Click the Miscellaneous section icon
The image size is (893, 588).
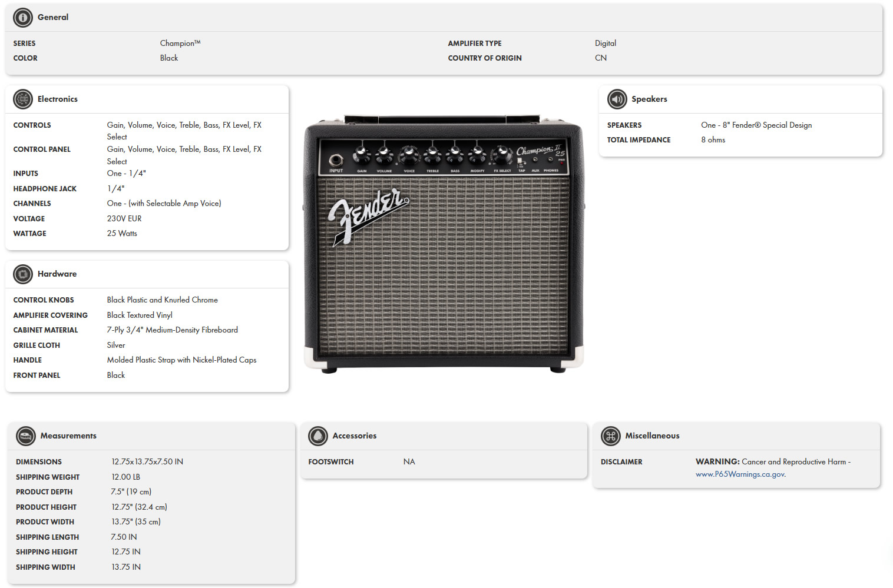[611, 436]
